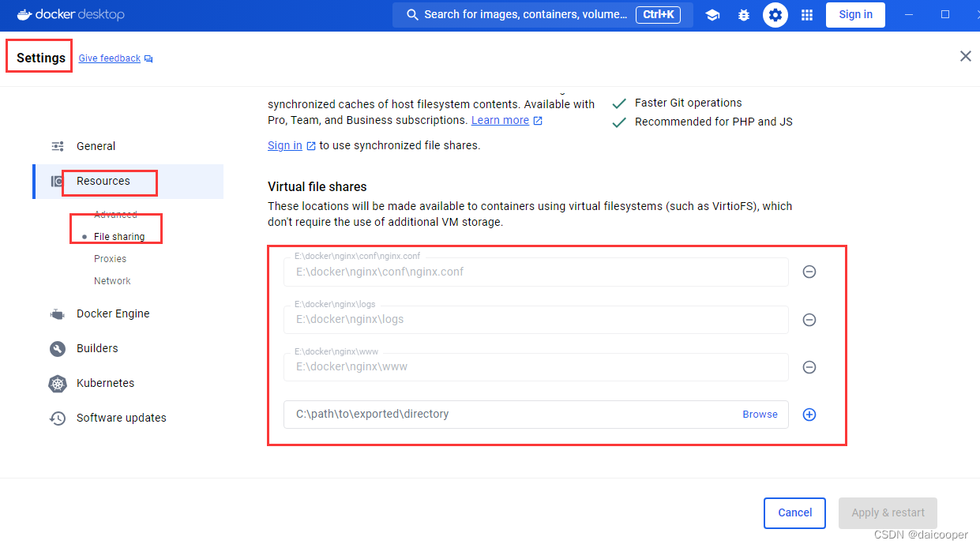980x548 pixels.
Task: Click the Faster Git operations text
Action: tap(689, 103)
